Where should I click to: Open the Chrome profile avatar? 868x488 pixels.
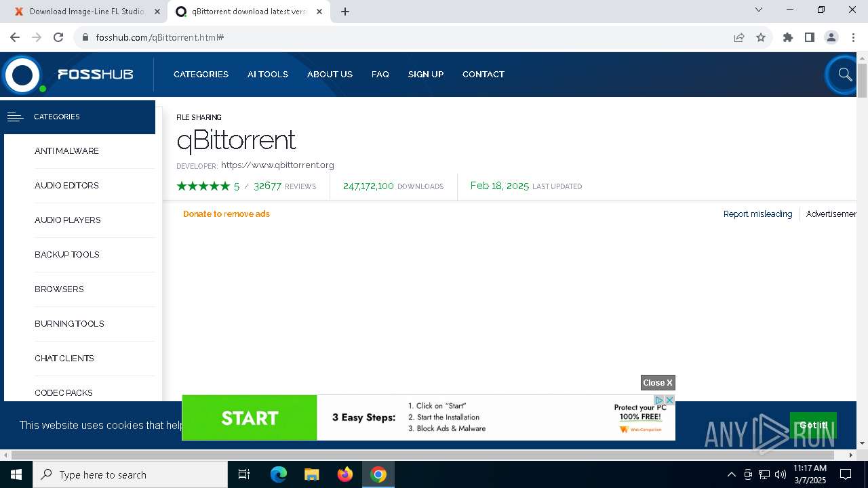click(x=831, y=37)
